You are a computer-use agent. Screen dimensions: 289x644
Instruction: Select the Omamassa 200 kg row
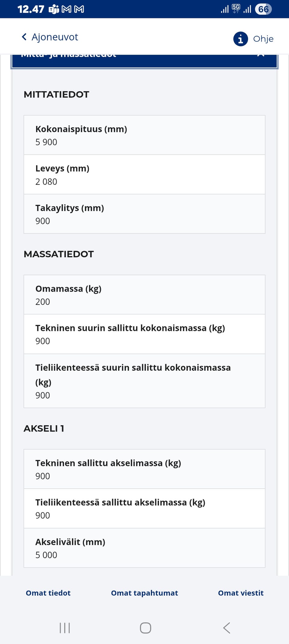(x=144, y=294)
